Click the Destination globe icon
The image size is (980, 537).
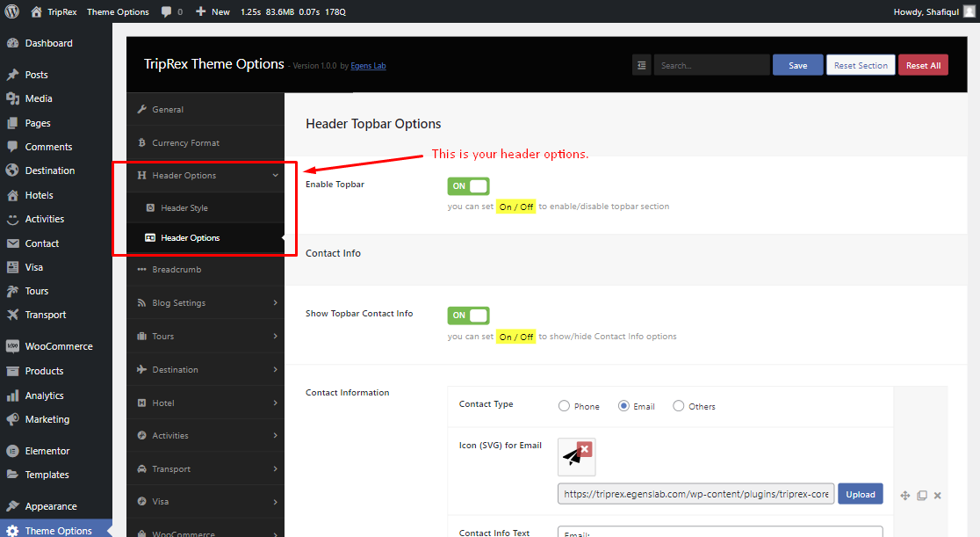coord(12,171)
